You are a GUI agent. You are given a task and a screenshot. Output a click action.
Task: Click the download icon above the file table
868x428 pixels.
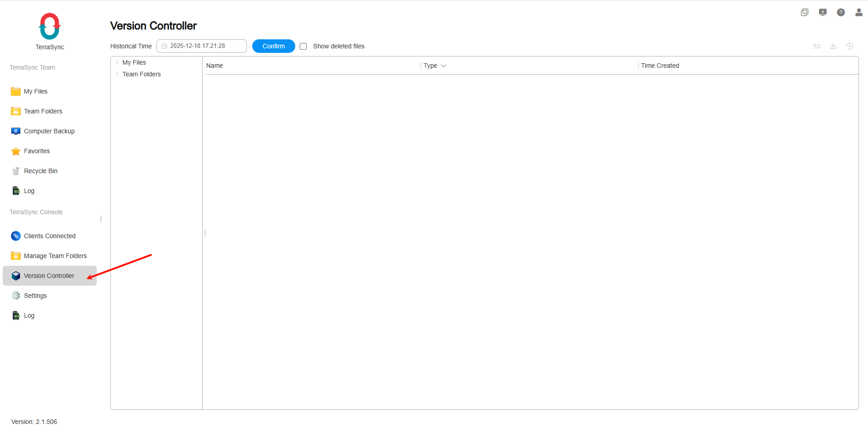coord(833,46)
